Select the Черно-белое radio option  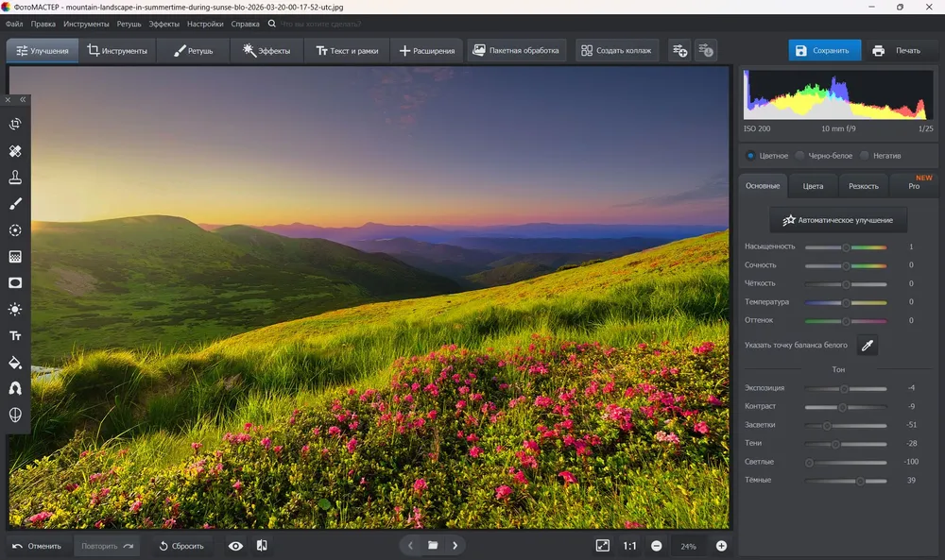point(824,156)
